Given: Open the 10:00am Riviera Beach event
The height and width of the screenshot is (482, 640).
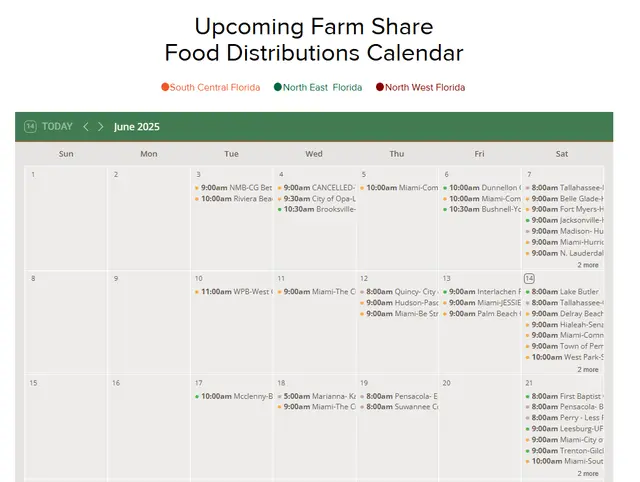Looking at the screenshot, I should [x=235, y=199].
